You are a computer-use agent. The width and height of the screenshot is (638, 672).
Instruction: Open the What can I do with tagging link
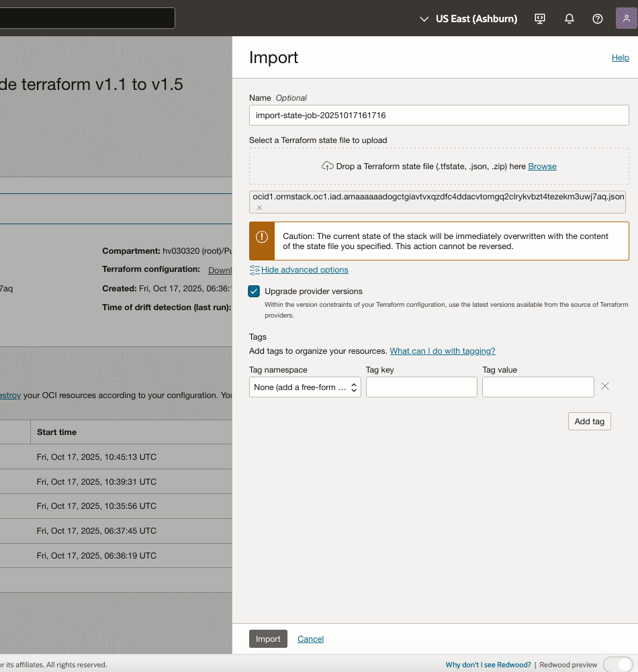point(443,350)
